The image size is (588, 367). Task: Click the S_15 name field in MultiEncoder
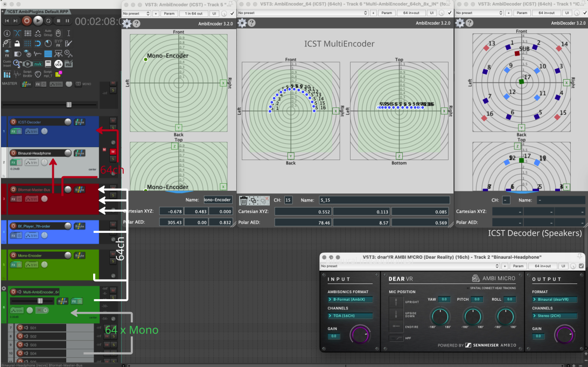pyautogui.click(x=384, y=200)
